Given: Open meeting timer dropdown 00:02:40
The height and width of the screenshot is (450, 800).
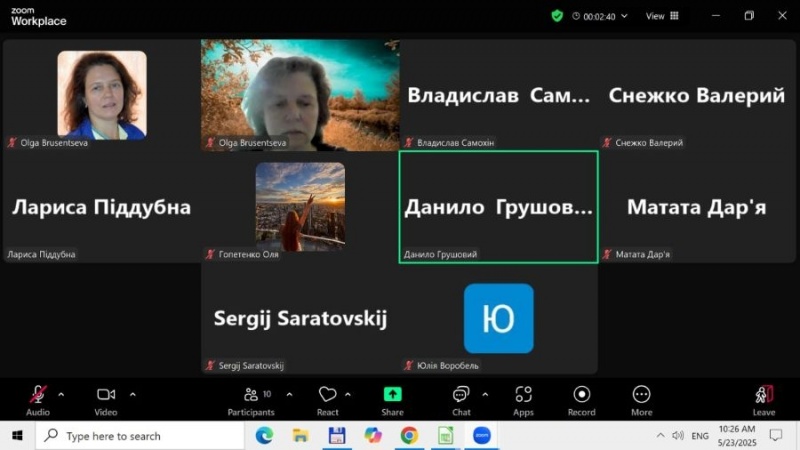Looking at the screenshot, I should point(599,16).
